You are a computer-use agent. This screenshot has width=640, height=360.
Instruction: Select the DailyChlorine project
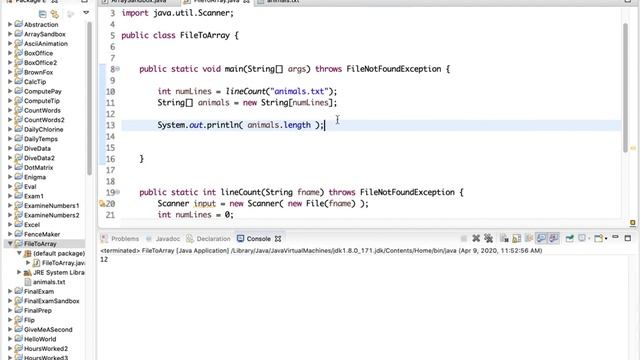tap(43, 129)
